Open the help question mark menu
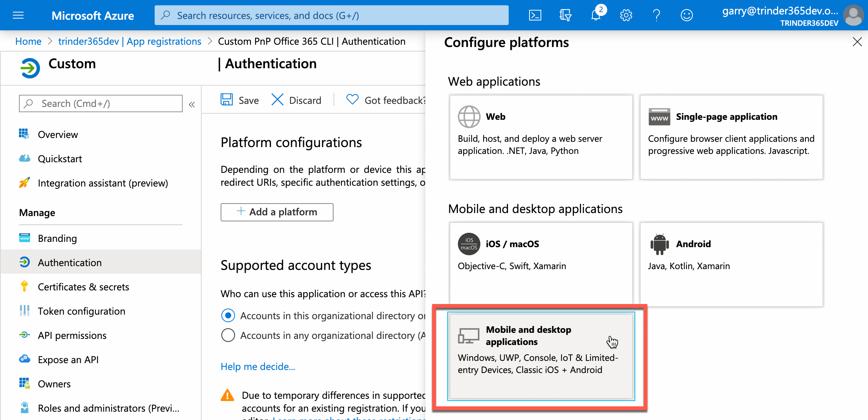868x420 pixels. point(656,15)
